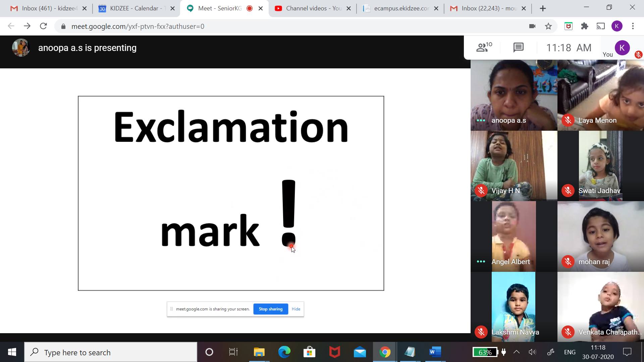Open Microsoft Word from taskbar
Viewport: 644px width, 362px height.
point(435,352)
